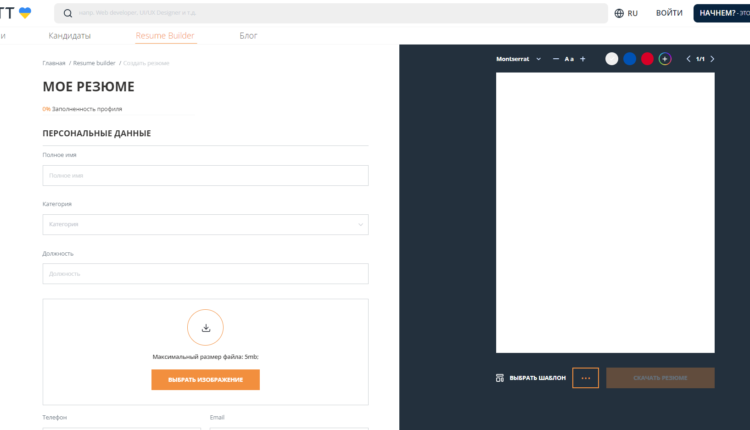Open the Блог tab
The image size is (750, 430).
point(248,35)
